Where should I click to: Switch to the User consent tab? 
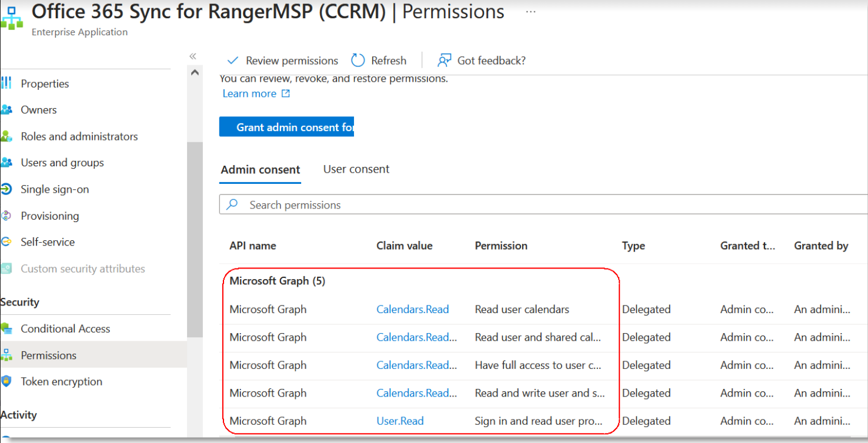[356, 169]
